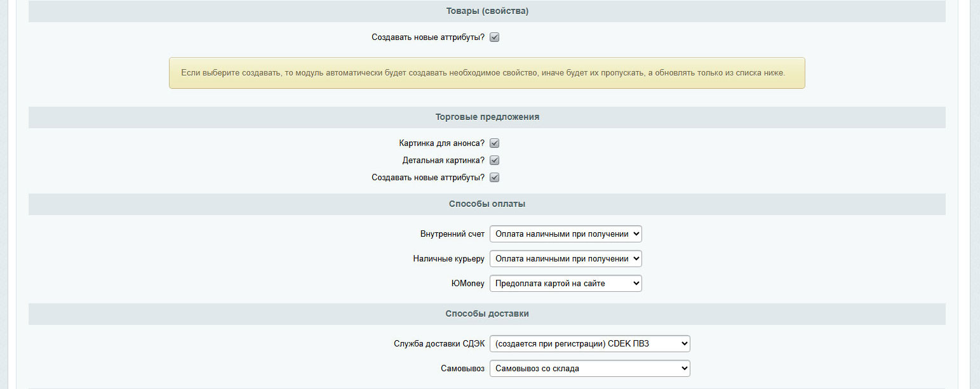This screenshot has width=980, height=389.
Task: Toggle 'Создавать новые аттрибуты?' checkbox under Торговые предложения
Action: point(495,178)
